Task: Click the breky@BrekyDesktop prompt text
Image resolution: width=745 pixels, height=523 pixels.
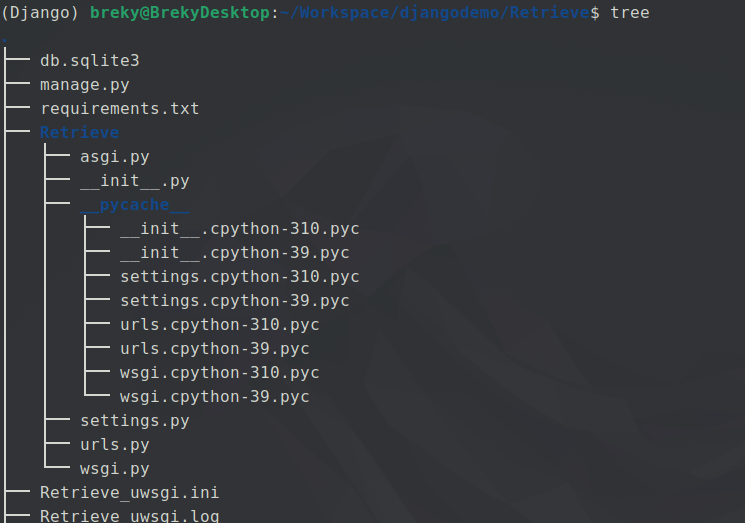Action: pyautogui.click(x=179, y=13)
